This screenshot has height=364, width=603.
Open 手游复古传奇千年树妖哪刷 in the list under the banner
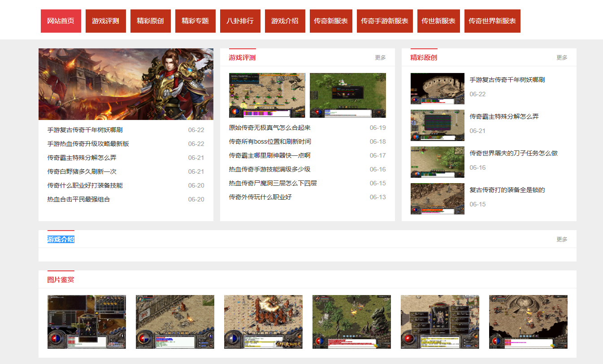tap(85, 130)
